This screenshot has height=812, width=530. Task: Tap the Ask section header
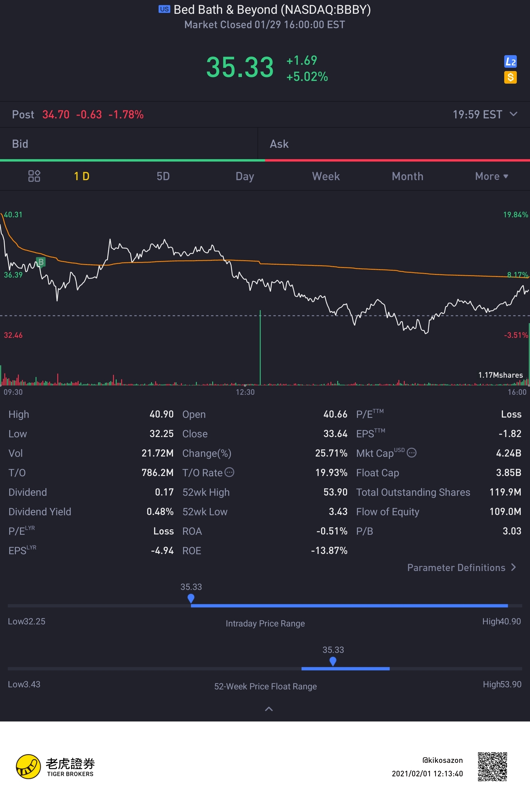pyautogui.click(x=394, y=144)
